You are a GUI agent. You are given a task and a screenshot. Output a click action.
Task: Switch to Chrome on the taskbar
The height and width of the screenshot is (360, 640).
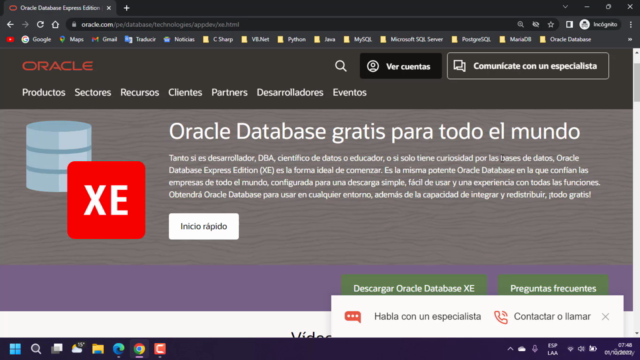(139, 349)
